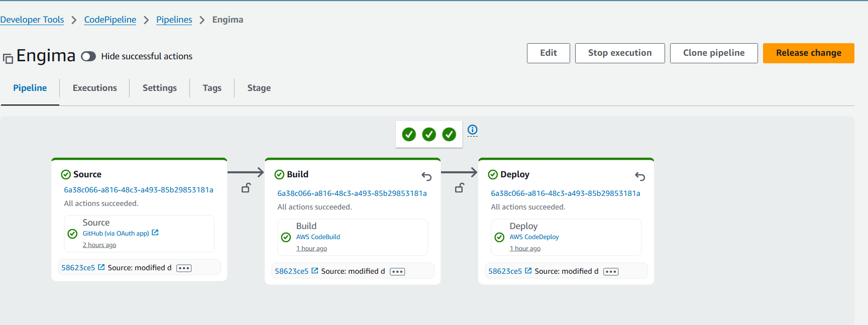Click the Engima pipeline title heading
This screenshot has width=868, height=325.
[x=46, y=56]
